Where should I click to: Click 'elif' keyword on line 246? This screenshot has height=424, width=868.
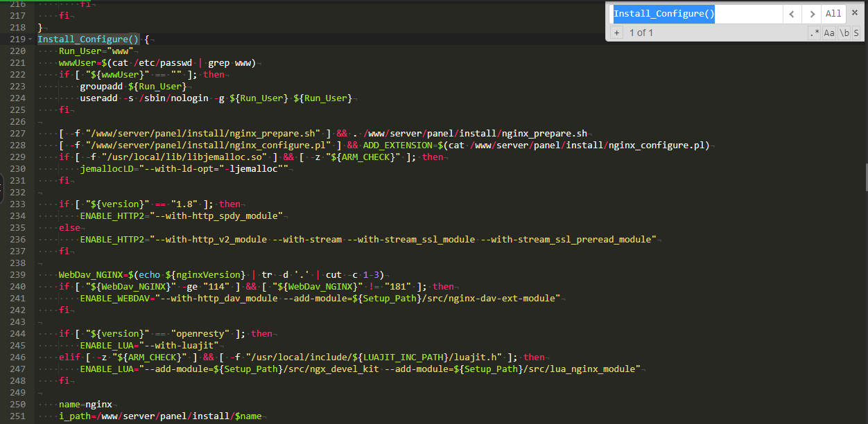pos(69,357)
